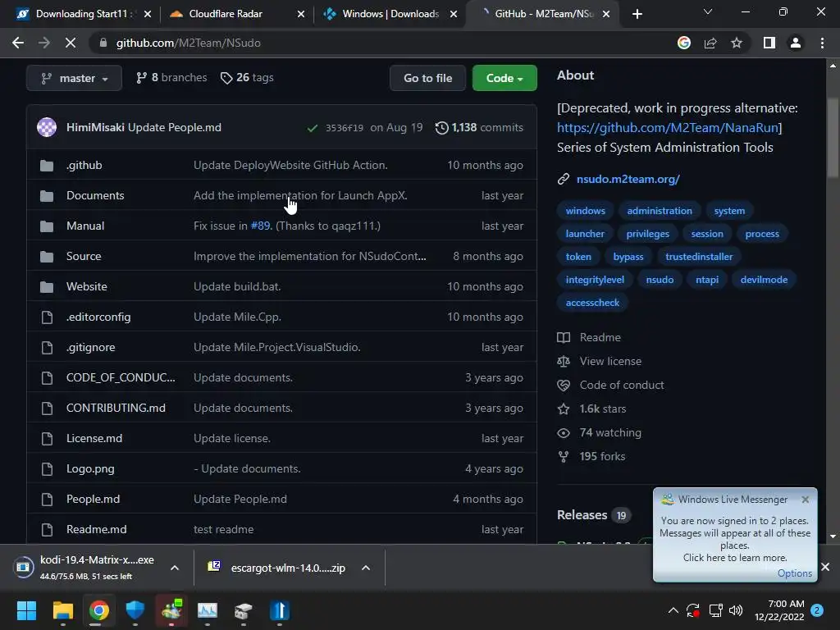The height and width of the screenshot is (630, 840).
Task: Close the Cloudflare Radar tab
Action: (x=301, y=14)
